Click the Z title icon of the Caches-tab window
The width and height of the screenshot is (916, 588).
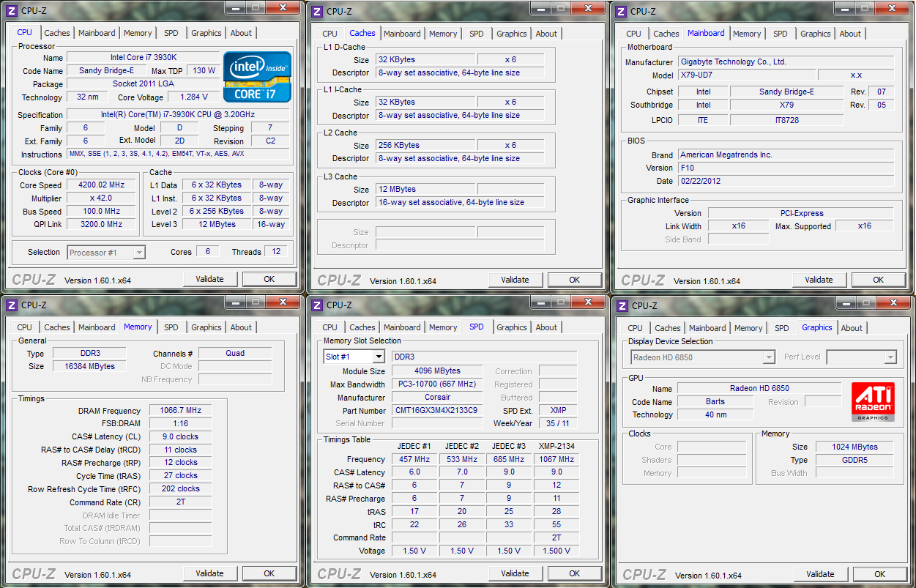click(316, 11)
